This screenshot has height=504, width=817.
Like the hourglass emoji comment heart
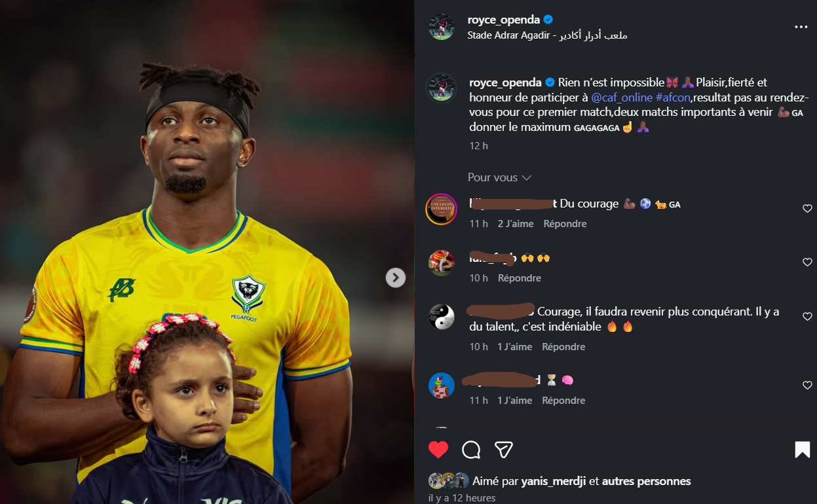coord(807,386)
